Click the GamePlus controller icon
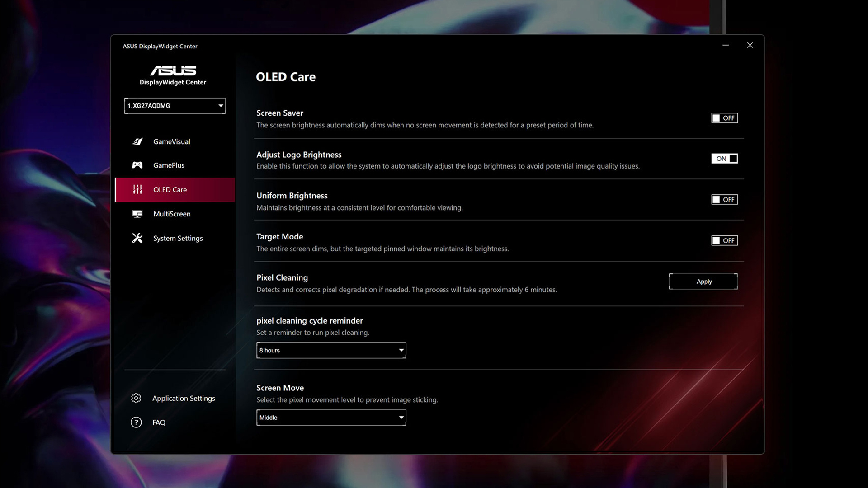Image resolution: width=868 pixels, height=488 pixels. click(137, 165)
